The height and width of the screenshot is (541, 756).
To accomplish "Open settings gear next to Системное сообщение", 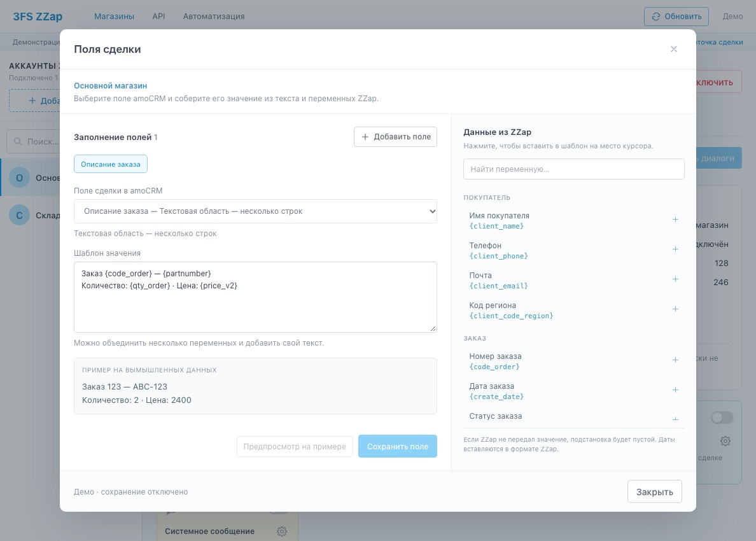I will (x=282, y=531).
